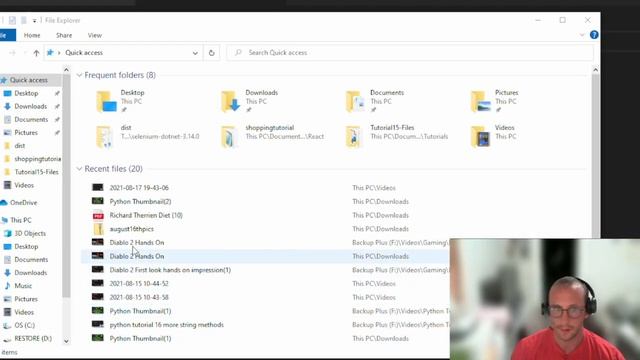Click OneDrive cloud icon in navigation pane
Image resolution: width=640 pixels, height=360 pixels.
pyautogui.click(x=4, y=202)
